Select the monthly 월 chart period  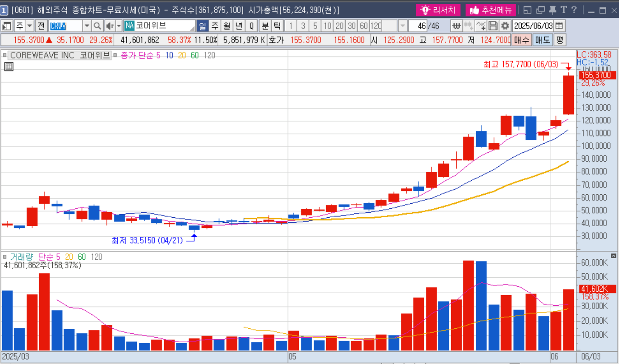227,26
